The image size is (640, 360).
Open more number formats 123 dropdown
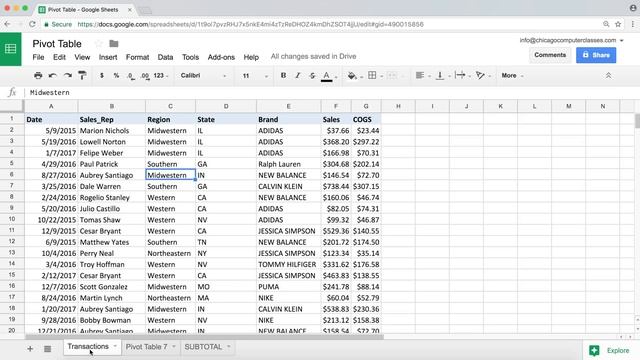161,76
